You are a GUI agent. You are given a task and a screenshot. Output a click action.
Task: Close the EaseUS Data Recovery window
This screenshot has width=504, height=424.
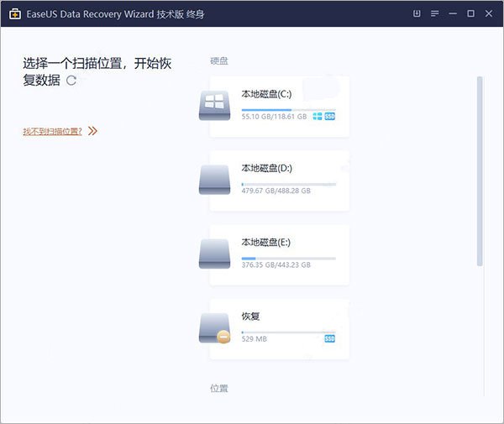489,13
